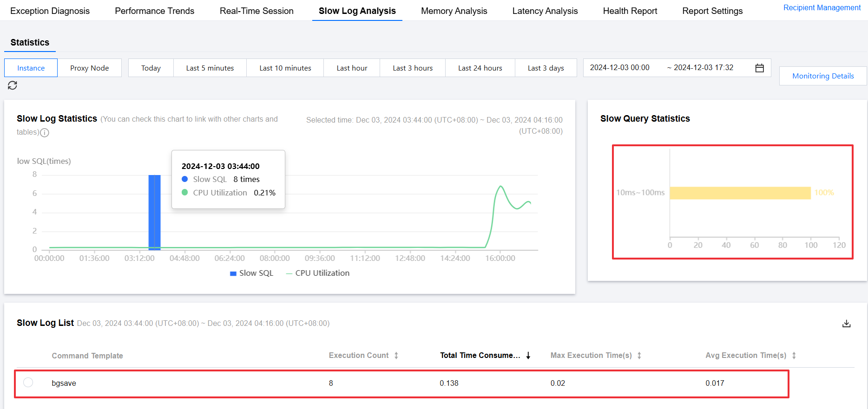Select Last 24 hours range
Image resolution: width=868 pixels, height=409 pixels.
coord(480,68)
